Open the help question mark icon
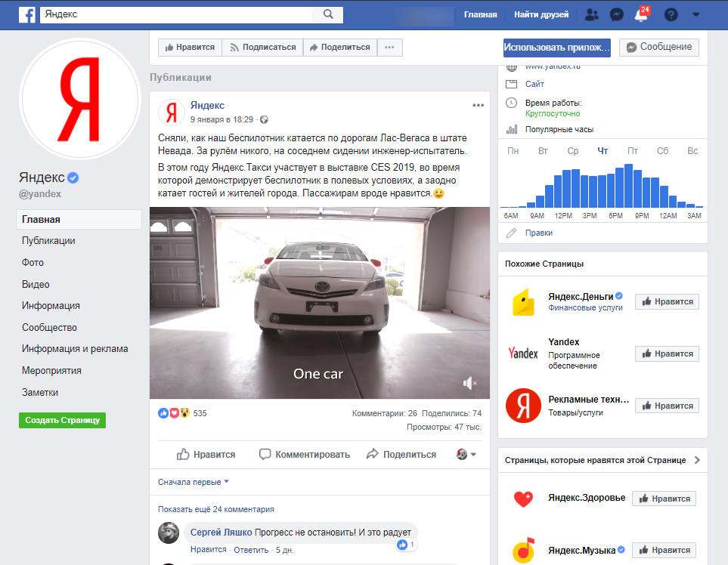Screen dimensions: 728x565 pos(671,15)
